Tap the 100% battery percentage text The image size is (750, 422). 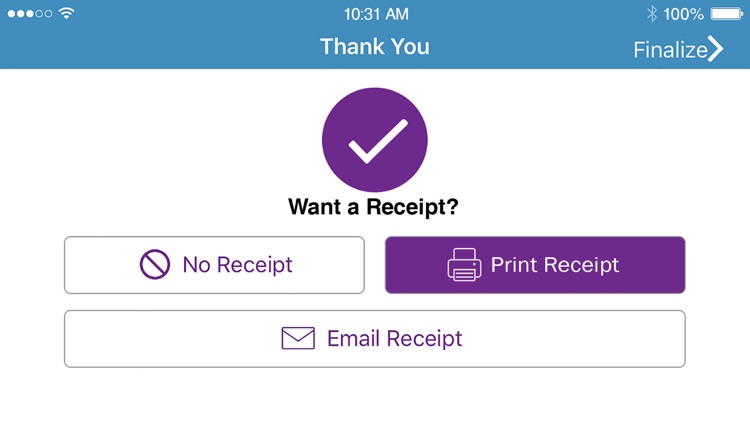[x=683, y=14]
